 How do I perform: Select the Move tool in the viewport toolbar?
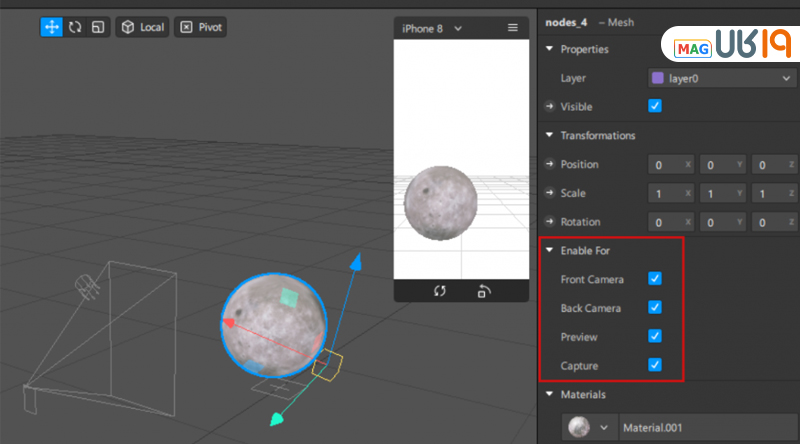click(x=51, y=27)
